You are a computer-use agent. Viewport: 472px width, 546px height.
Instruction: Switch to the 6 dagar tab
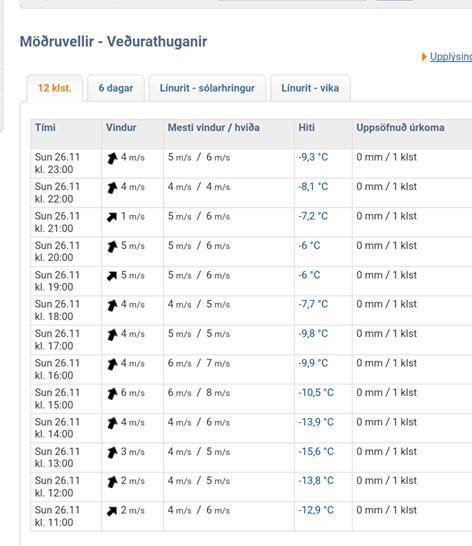(116, 88)
